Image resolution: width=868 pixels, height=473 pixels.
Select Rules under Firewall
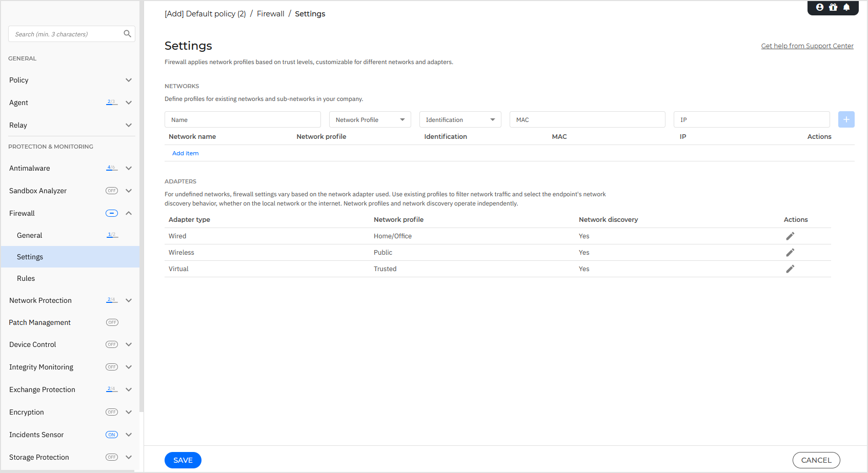(x=26, y=278)
